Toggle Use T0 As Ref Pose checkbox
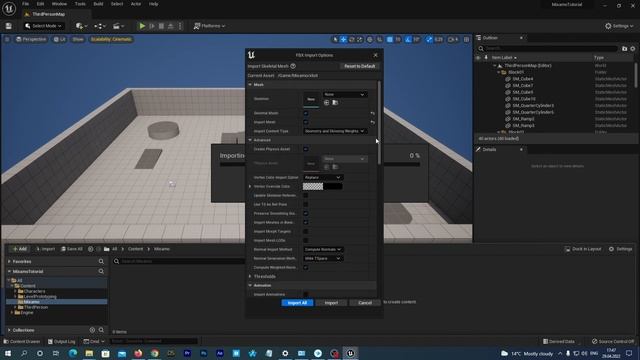 coord(306,204)
